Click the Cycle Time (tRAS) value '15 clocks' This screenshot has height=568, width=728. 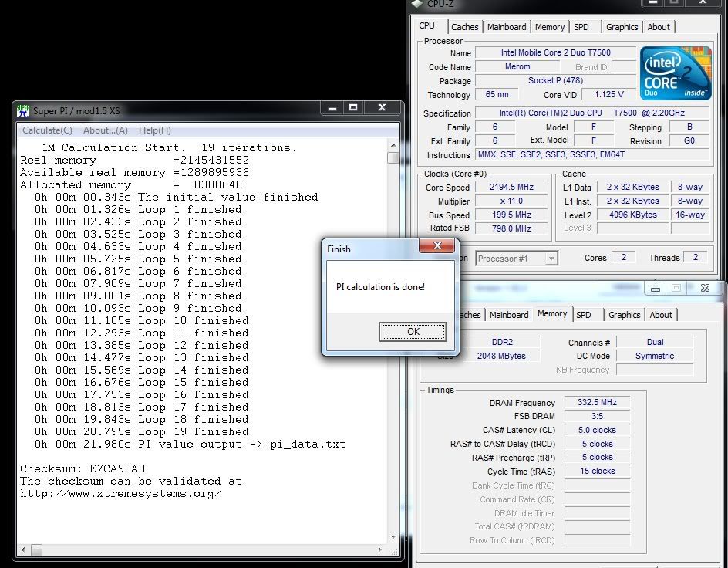(597, 472)
